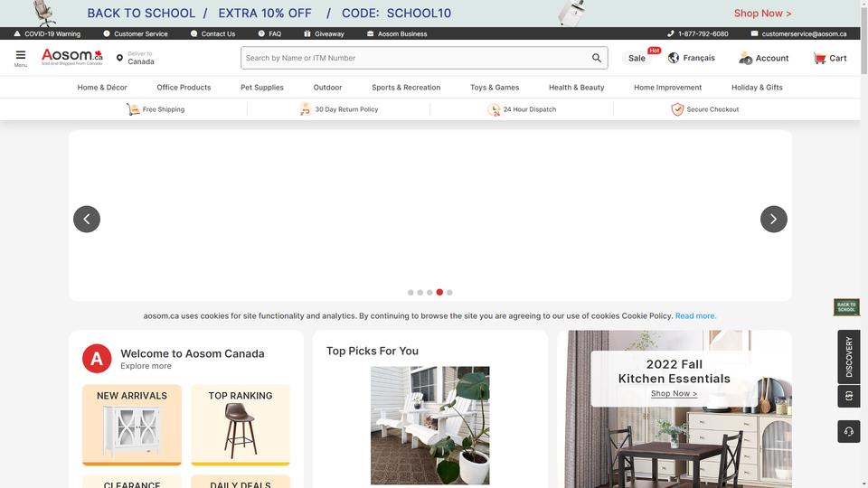Go to previous carousel slide arrow
Screen dimensions: 868x488
(x=87, y=219)
